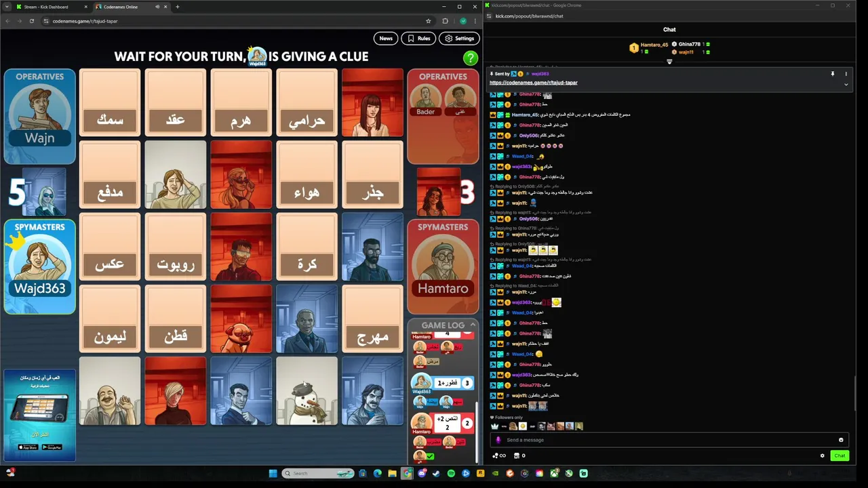The height and width of the screenshot is (488, 868).
Task: Select the crown emote in emote row
Action: click(x=494, y=426)
